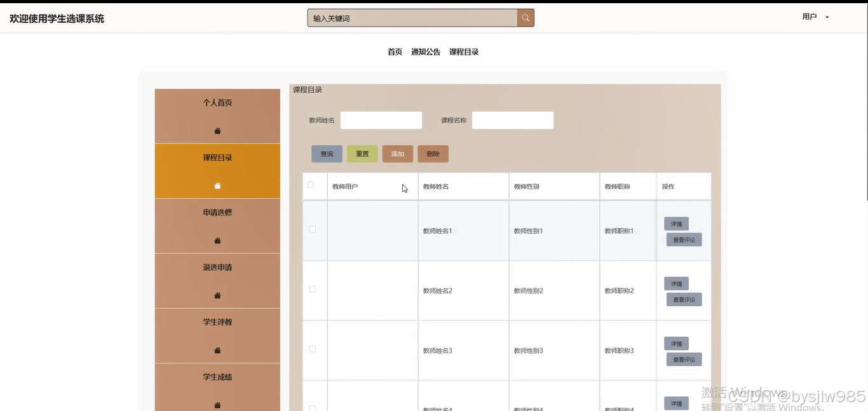The height and width of the screenshot is (411, 868).
Task: Check the row checkbox for 教师姓名1
Action: 312,229
